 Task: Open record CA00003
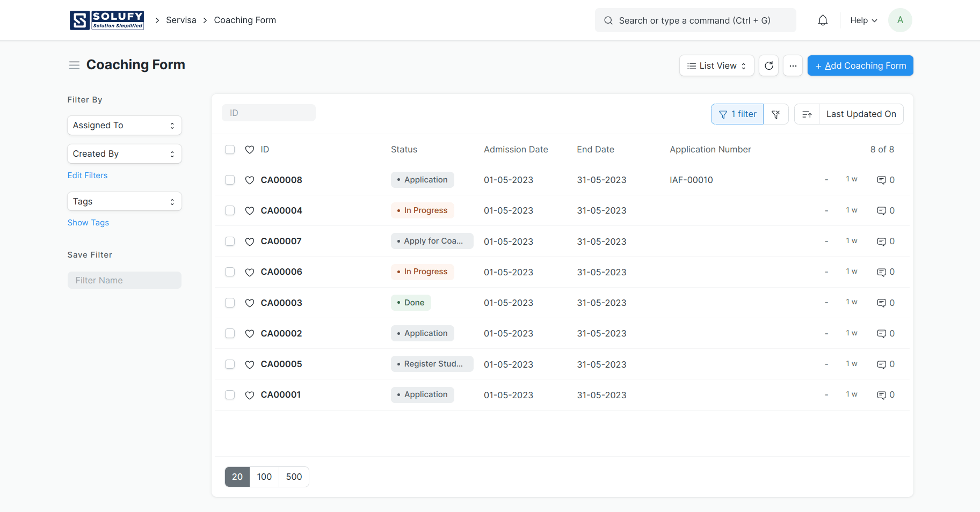[281, 303]
